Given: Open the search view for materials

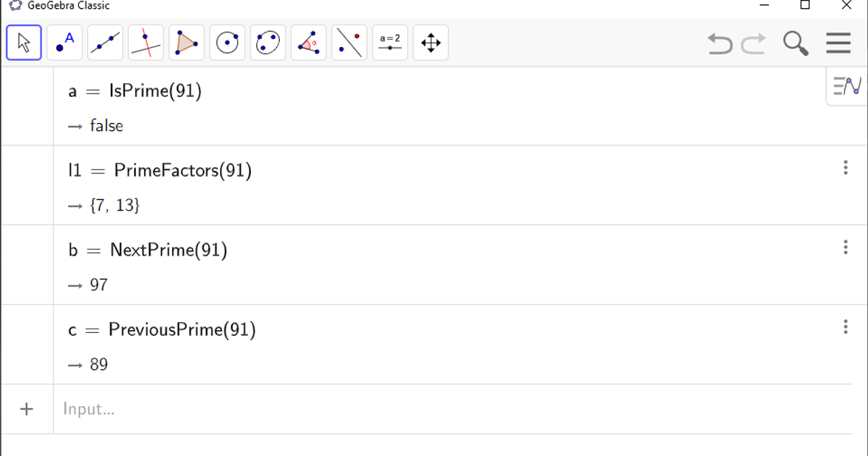Looking at the screenshot, I should coord(795,43).
